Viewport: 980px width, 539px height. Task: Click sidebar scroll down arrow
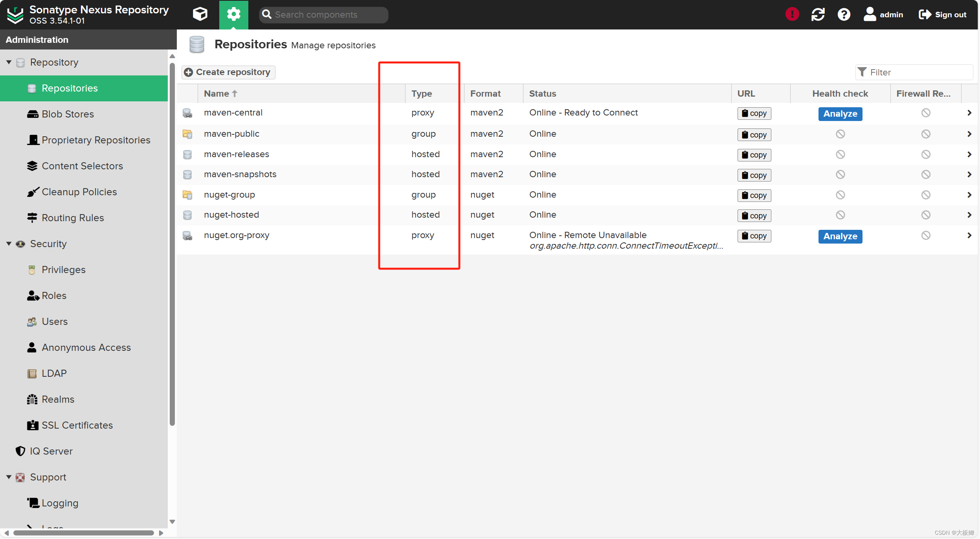coord(172,522)
